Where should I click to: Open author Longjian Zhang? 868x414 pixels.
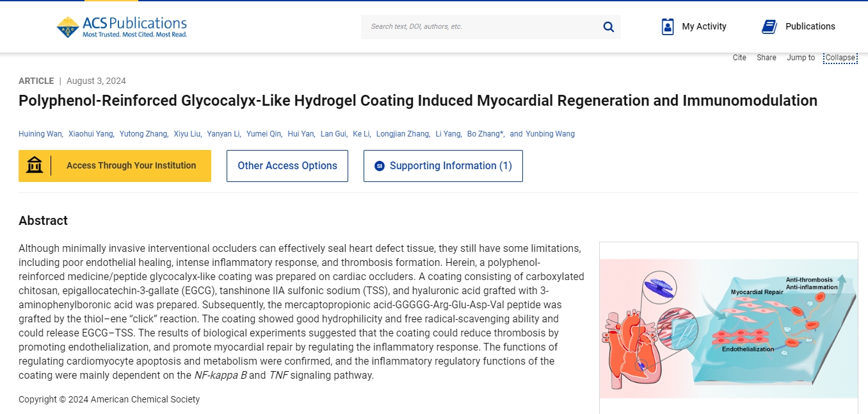coord(403,134)
